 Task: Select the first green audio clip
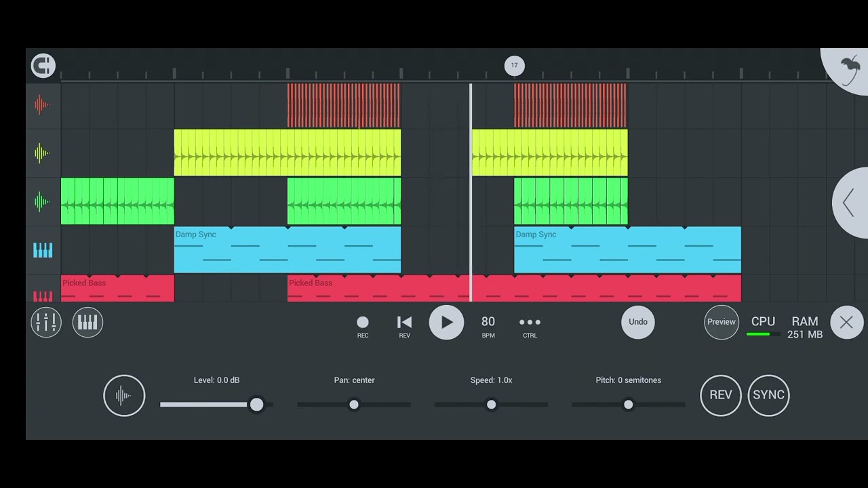117,201
